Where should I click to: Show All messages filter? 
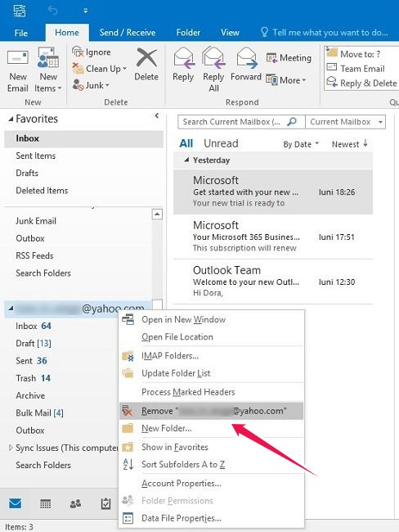click(x=186, y=143)
